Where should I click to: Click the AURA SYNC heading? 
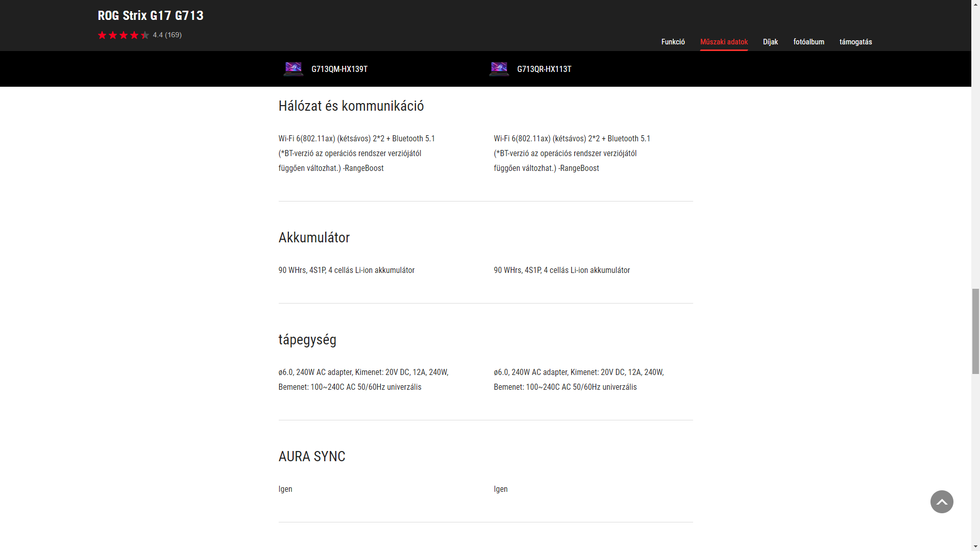[x=312, y=456]
